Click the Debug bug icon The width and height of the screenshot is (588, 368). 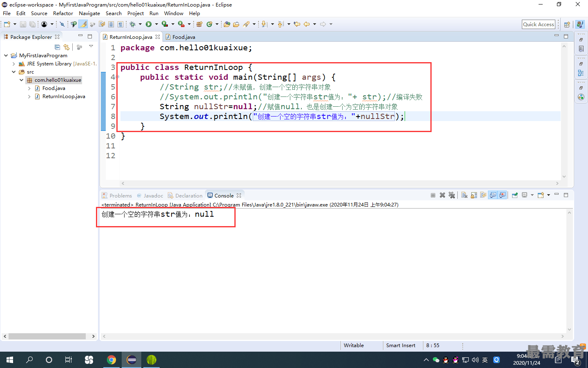pos(132,24)
